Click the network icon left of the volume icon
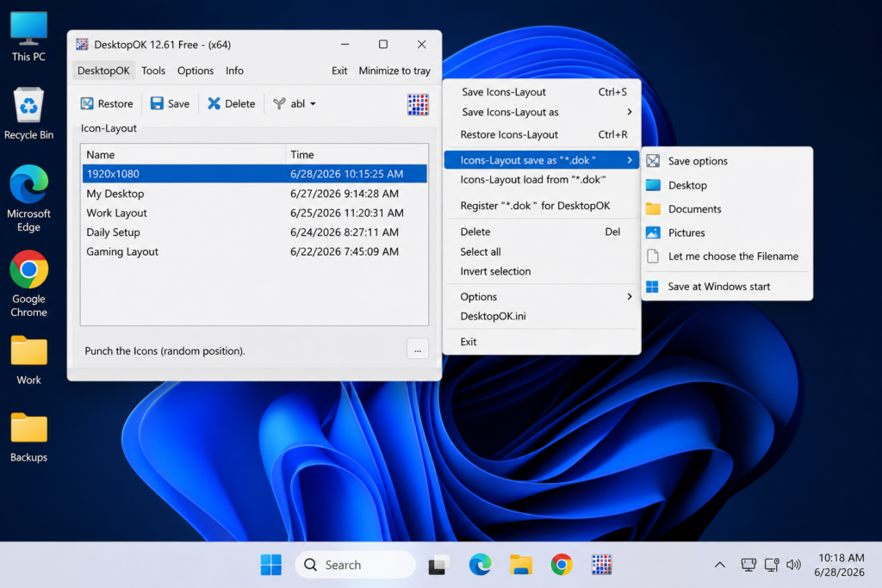This screenshot has height=588, width=882. point(771,565)
